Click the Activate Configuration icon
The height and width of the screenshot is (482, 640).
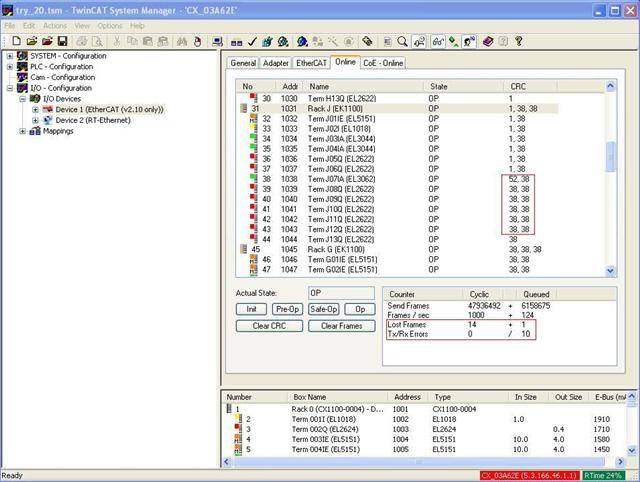[x=268, y=41]
